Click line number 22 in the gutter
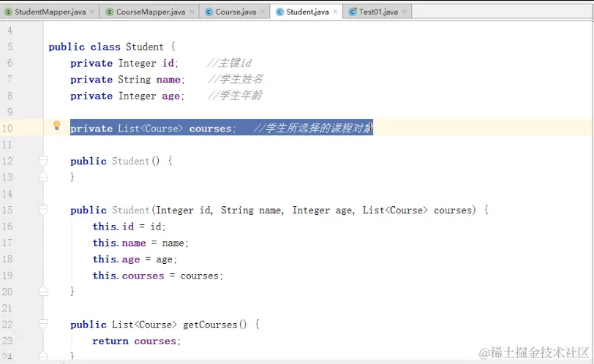Image resolution: width=594 pixels, height=364 pixels. pos(7,325)
